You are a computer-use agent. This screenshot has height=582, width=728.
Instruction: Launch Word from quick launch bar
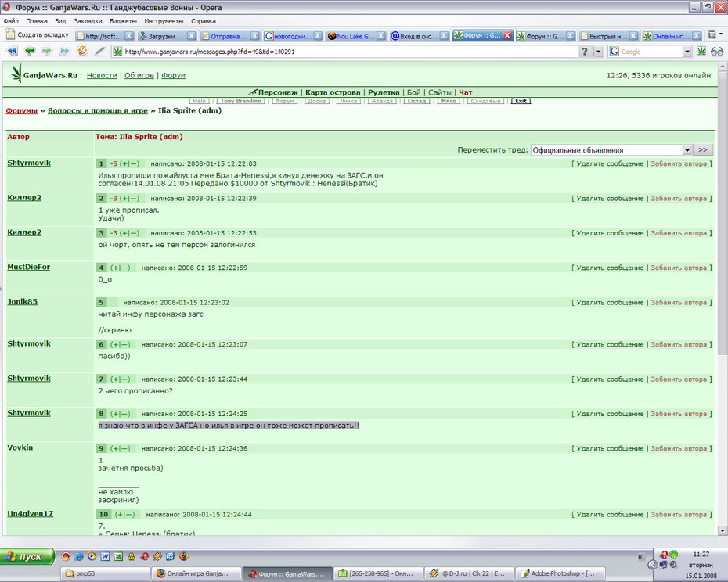click(x=105, y=556)
